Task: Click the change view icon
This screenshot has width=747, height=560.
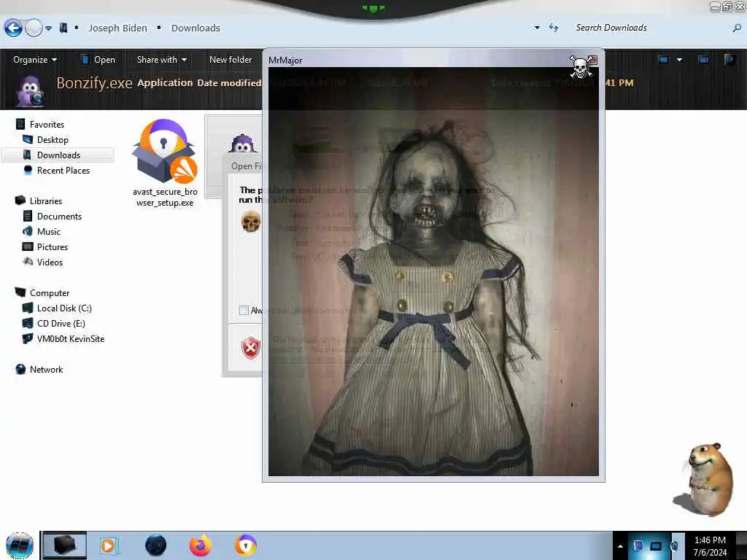Action: pos(663,60)
